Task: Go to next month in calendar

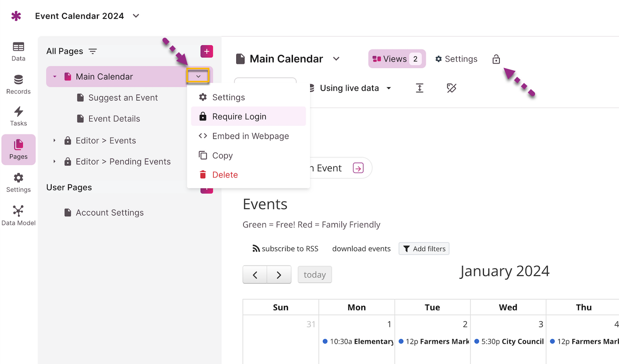Action: pyautogui.click(x=279, y=275)
